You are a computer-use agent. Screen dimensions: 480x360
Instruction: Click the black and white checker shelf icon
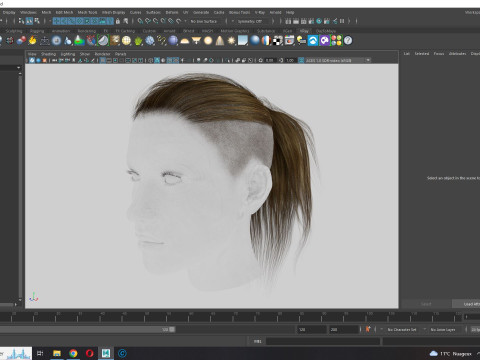click(x=278, y=41)
